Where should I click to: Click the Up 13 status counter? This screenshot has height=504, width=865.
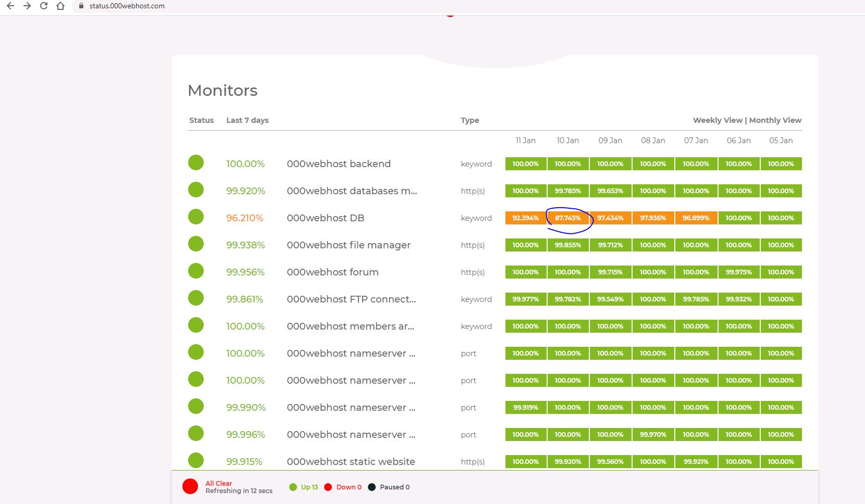point(304,487)
